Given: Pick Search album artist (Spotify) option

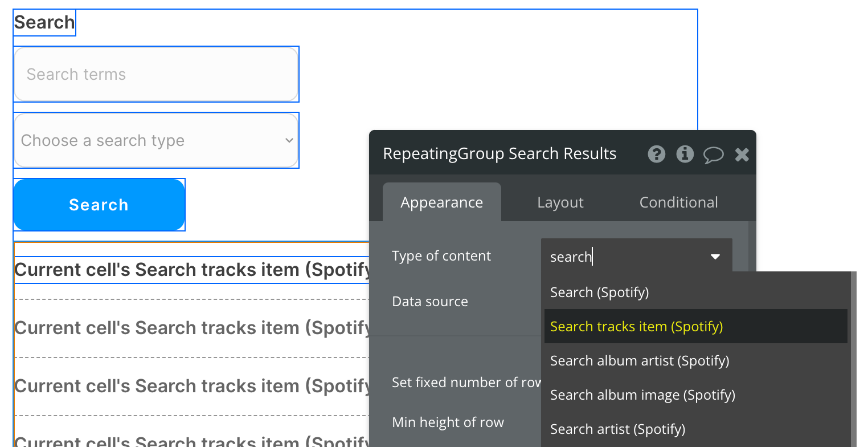Looking at the screenshot, I should pyautogui.click(x=696, y=361).
